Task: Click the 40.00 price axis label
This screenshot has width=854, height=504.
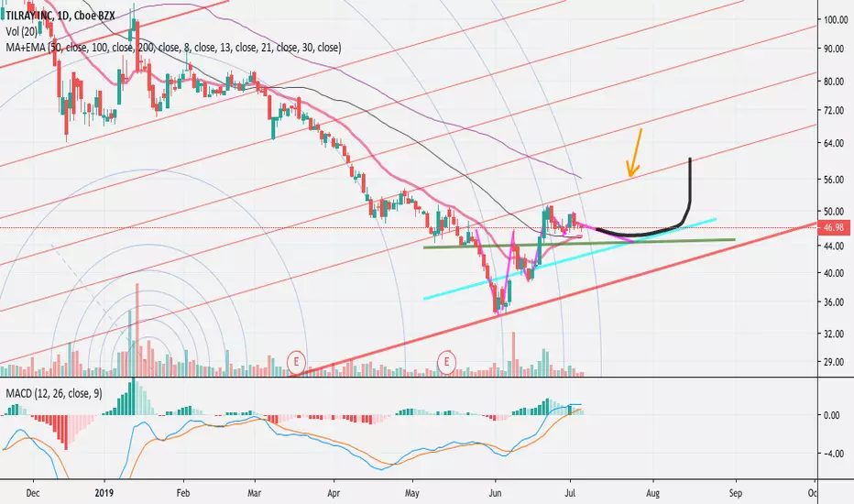Action: (x=836, y=273)
